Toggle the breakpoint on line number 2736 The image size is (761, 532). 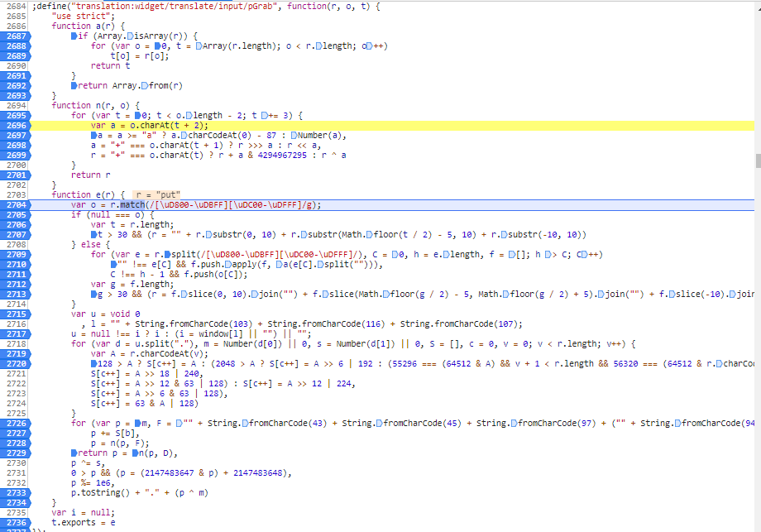point(16,523)
